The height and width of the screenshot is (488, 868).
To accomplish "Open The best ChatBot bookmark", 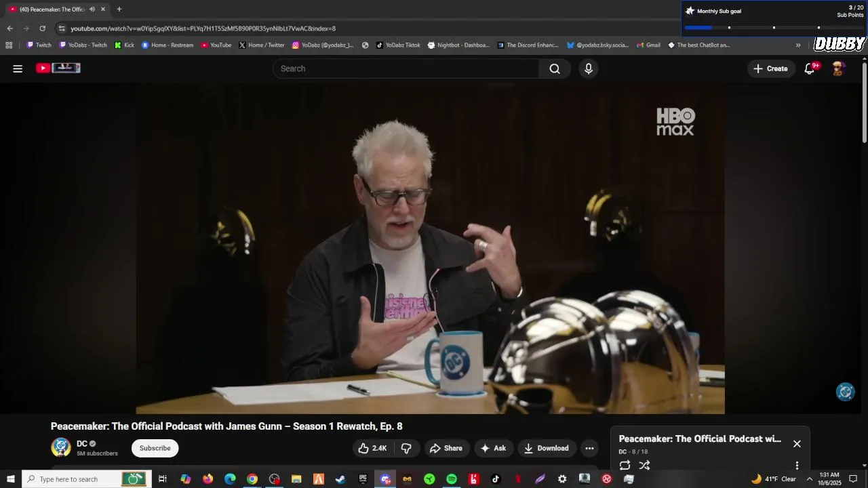I will pos(698,45).
